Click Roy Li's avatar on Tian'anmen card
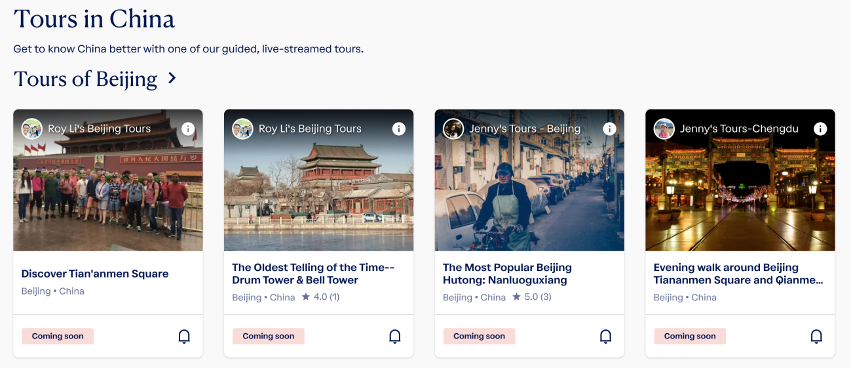Screen dimensions: 852x368 click(32, 129)
